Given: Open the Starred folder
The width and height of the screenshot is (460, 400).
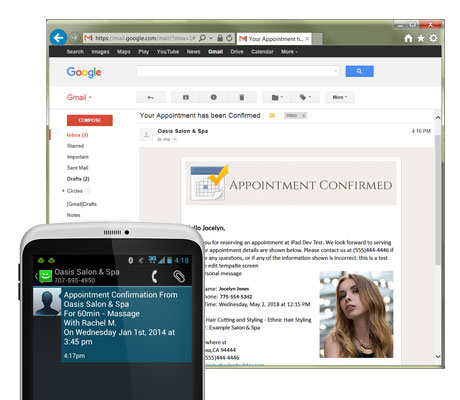Looking at the screenshot, I should (x=75, y=146).
